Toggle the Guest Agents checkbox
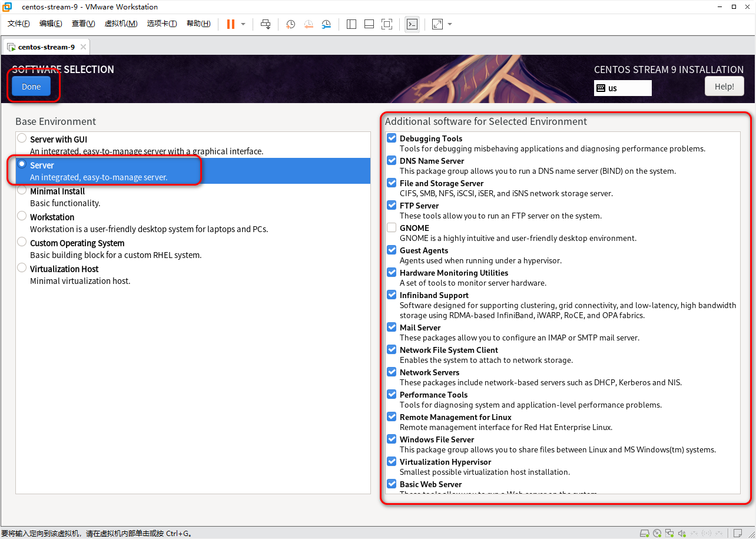The width and height of the screenshot is (756, 539). pyautogui.click(x=392, y=250)
